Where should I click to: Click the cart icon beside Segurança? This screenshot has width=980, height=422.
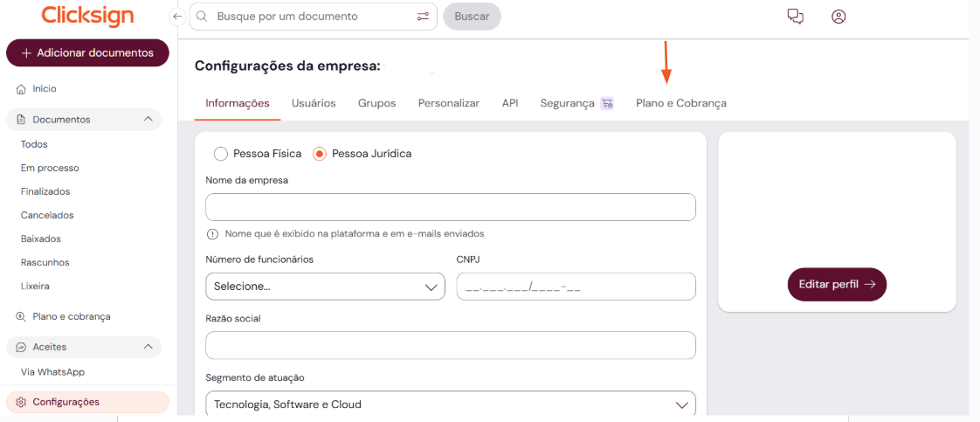pyautogui.click(x=607, y=103)
